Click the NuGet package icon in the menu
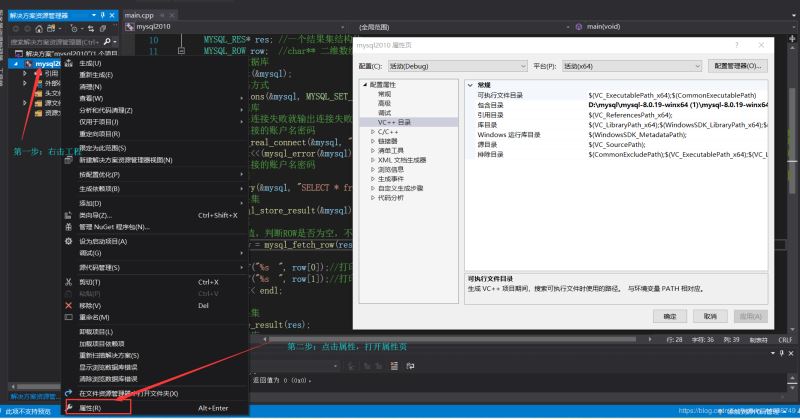 (x=68, y=227)
